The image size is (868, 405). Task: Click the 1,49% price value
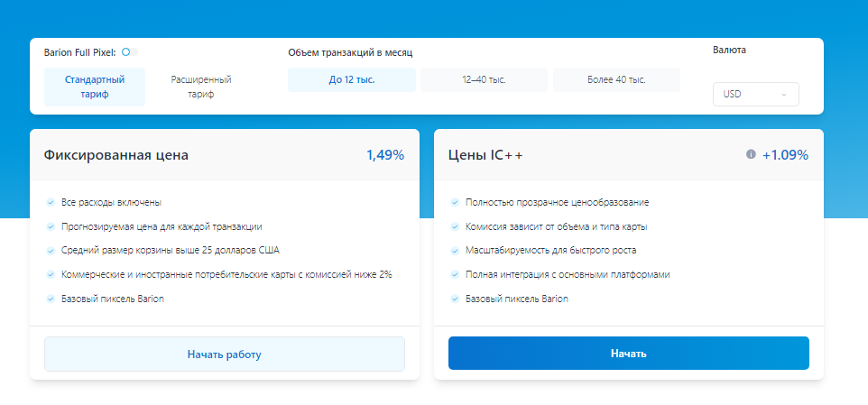point(385,155)
